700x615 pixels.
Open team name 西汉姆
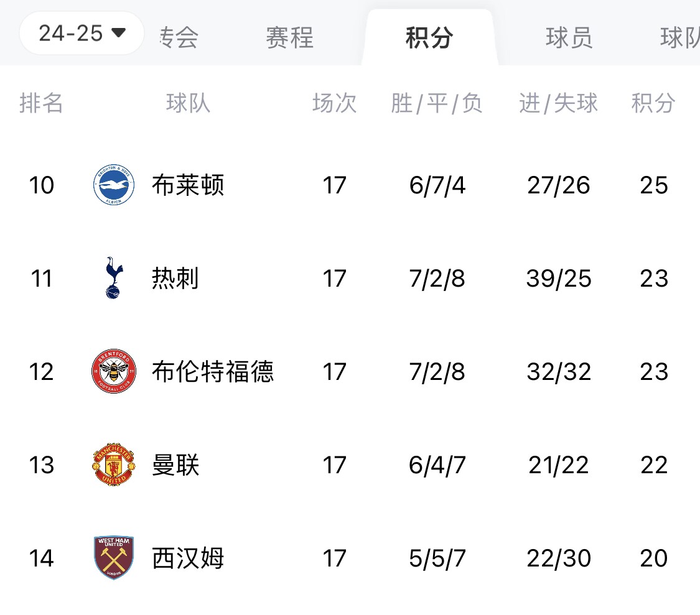187,558
